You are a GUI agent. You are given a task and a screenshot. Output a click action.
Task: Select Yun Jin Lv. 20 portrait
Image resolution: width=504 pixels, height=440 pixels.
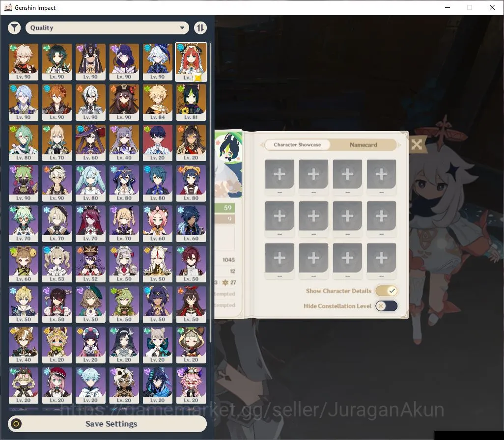point(90,345)
